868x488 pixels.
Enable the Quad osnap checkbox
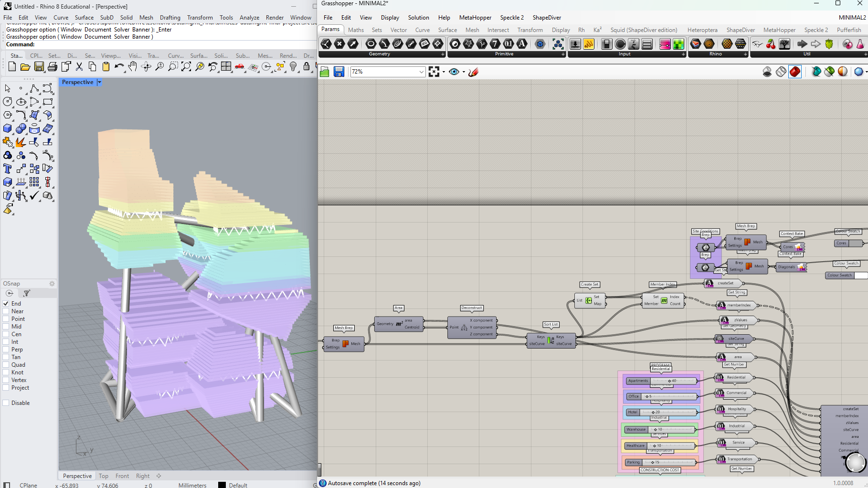(x=6, y=365)
